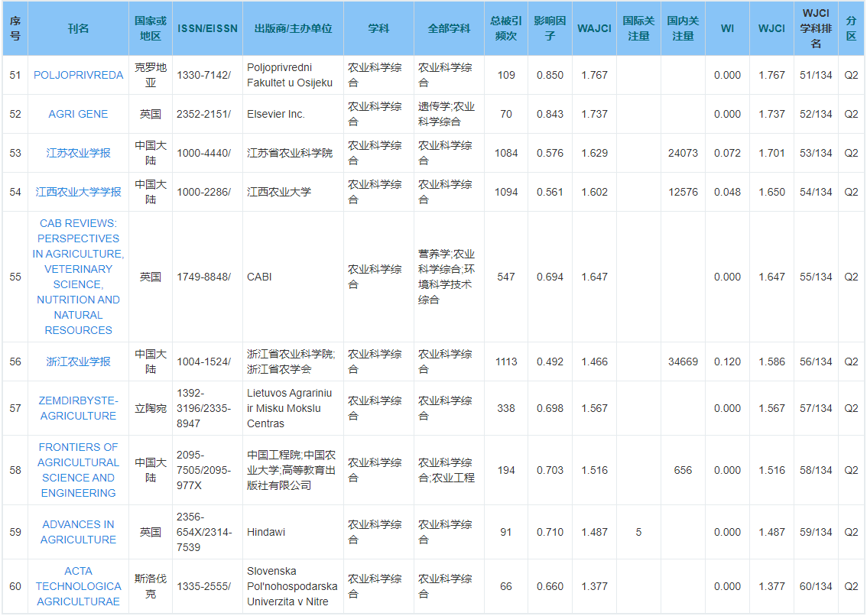Select 国内关注量 value 24073

(x=683, y=153)
